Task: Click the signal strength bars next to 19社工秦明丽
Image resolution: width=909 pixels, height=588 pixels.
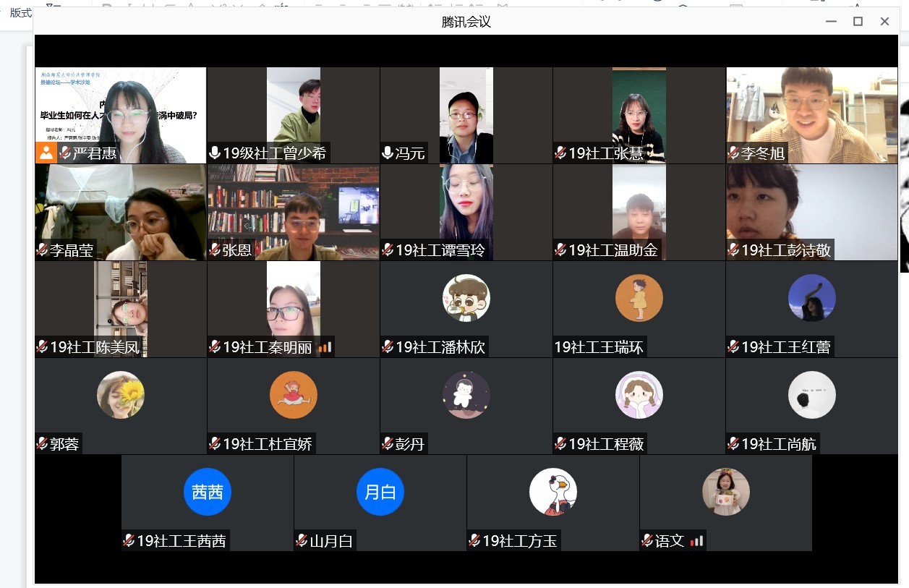Action: click(325, 347)
